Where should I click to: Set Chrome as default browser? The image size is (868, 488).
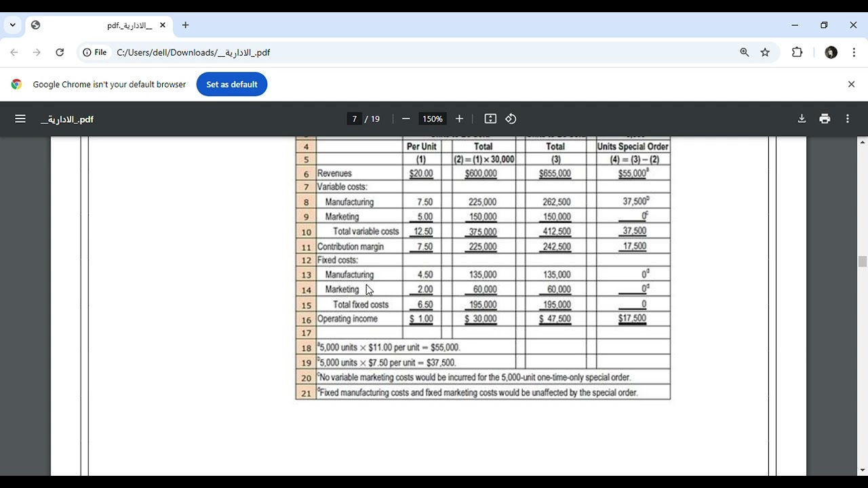pos(232,84)
